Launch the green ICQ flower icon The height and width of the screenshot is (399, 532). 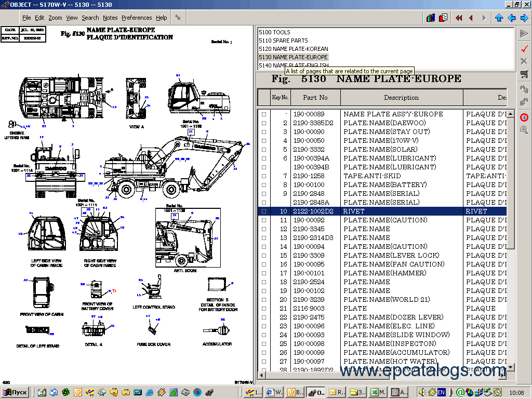[65, 392]
